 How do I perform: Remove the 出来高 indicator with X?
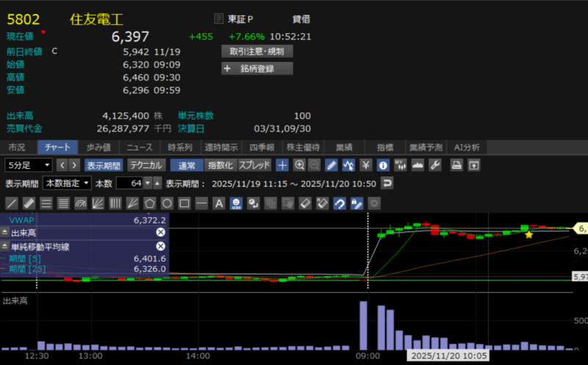click(x=161, y=232)
